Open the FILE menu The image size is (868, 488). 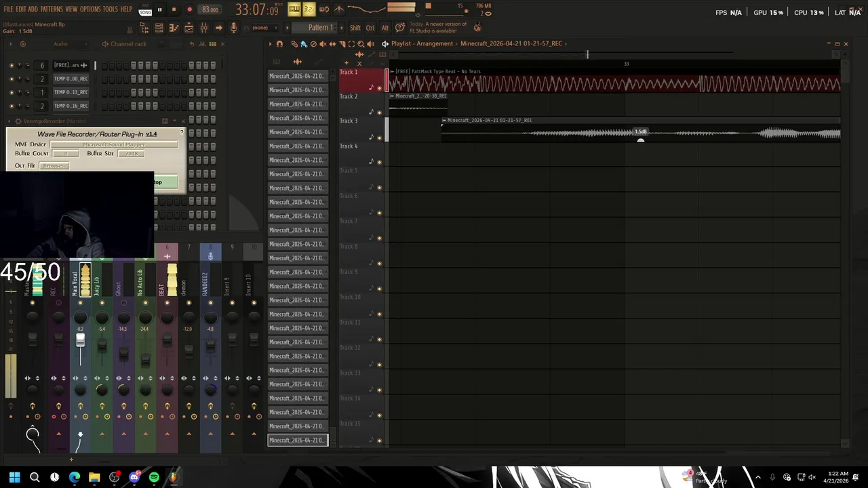point(9,9)
